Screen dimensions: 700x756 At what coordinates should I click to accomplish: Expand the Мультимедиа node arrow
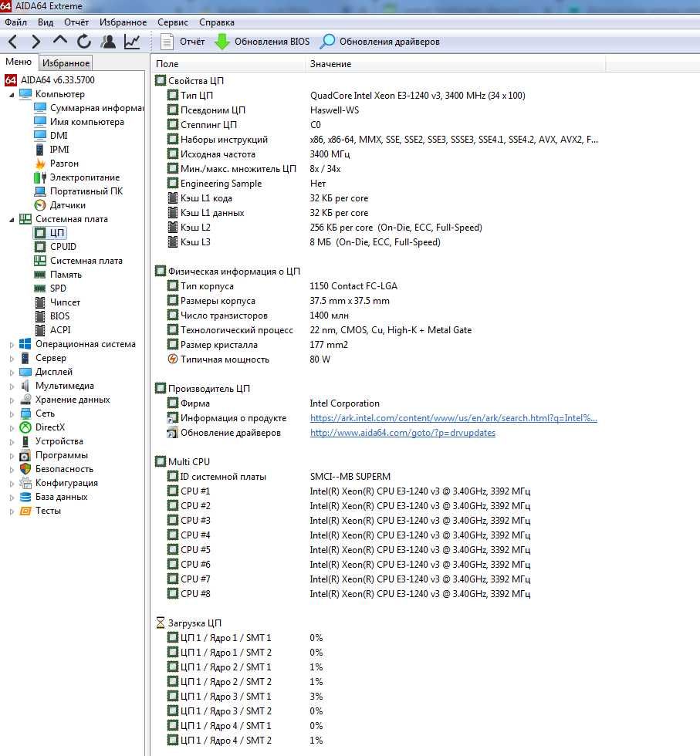tap(12, 386)
